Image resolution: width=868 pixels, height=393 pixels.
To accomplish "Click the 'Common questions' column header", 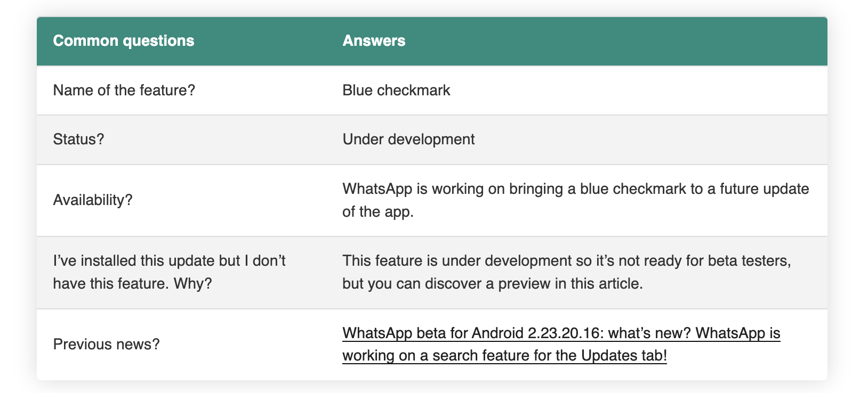I will click(124, 41).
